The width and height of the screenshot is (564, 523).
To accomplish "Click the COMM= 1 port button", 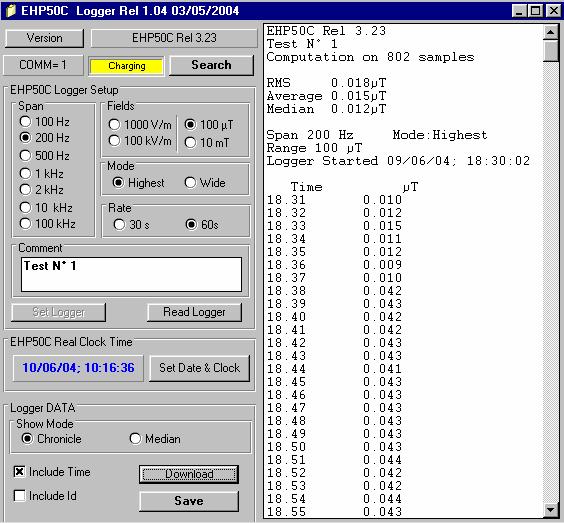I will pos(43,65).
